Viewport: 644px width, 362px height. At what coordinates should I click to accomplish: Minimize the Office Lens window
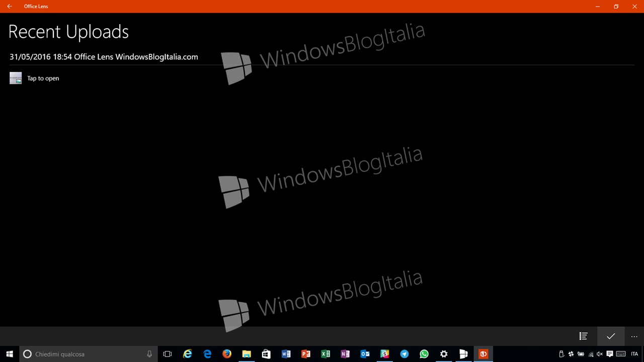(x=598, y=7)
